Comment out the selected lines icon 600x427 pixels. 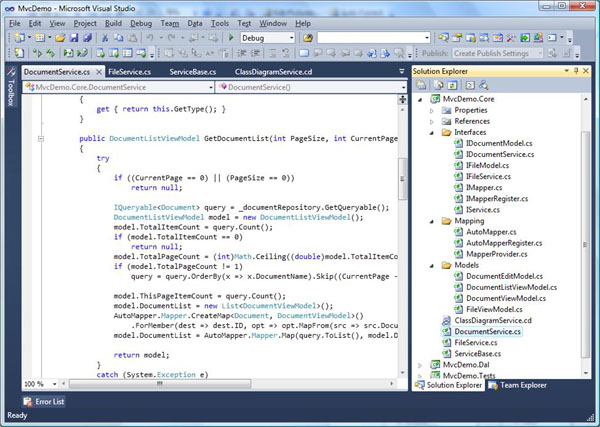[272, 53]
